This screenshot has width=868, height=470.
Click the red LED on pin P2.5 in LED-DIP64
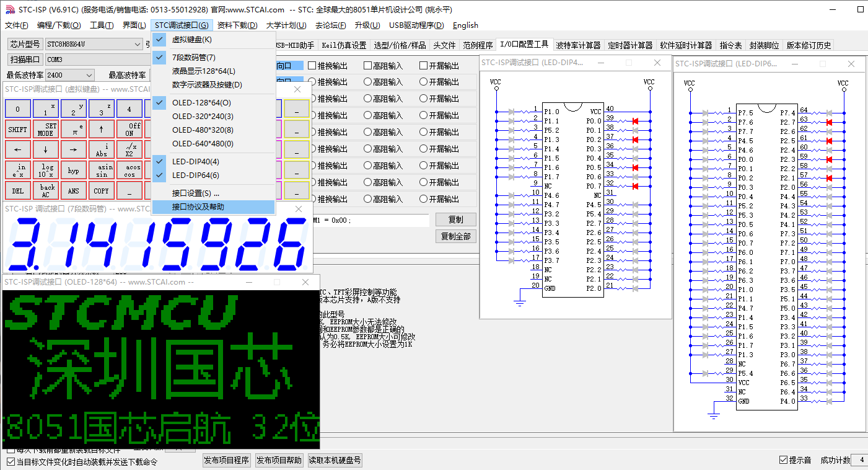tap(829, 141)
